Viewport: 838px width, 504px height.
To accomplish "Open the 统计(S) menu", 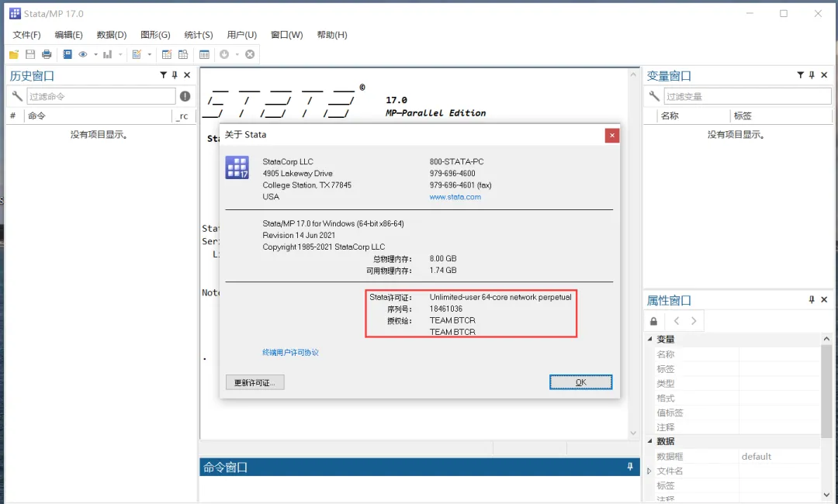I will pos(199,35).
